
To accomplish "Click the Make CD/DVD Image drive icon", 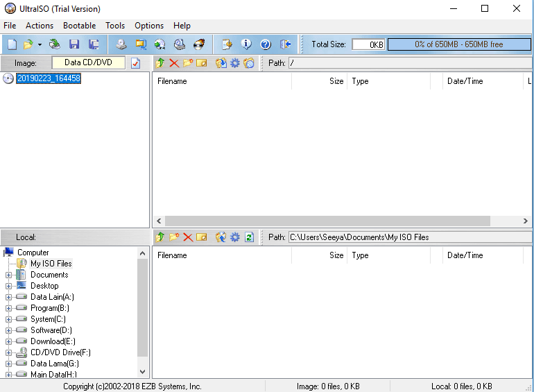I will coord(121,44).
